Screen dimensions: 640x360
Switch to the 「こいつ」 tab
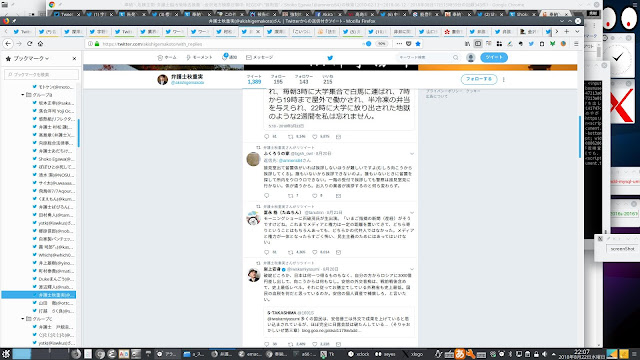point(301,31)
